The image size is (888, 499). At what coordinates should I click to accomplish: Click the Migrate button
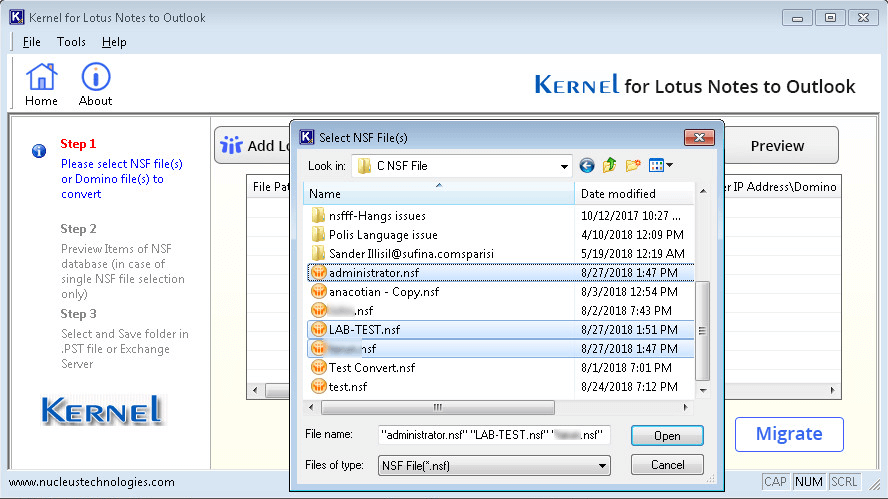click(x=789, y=434)
